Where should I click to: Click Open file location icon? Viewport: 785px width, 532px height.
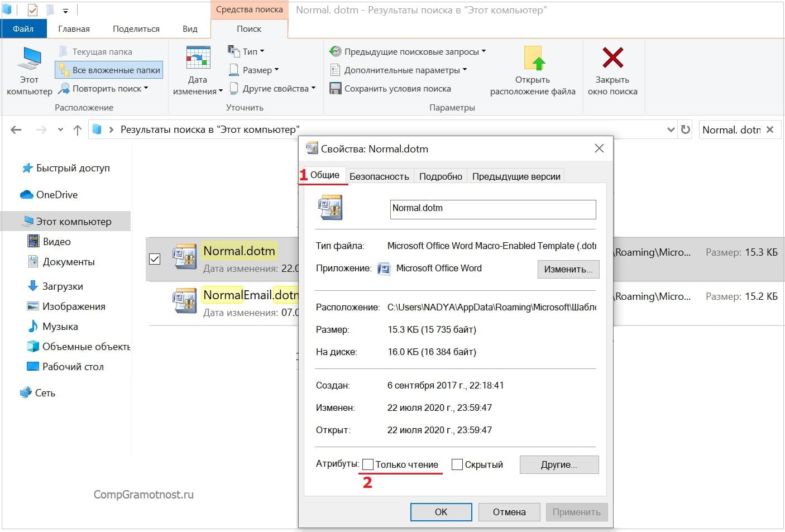point(534,59)
